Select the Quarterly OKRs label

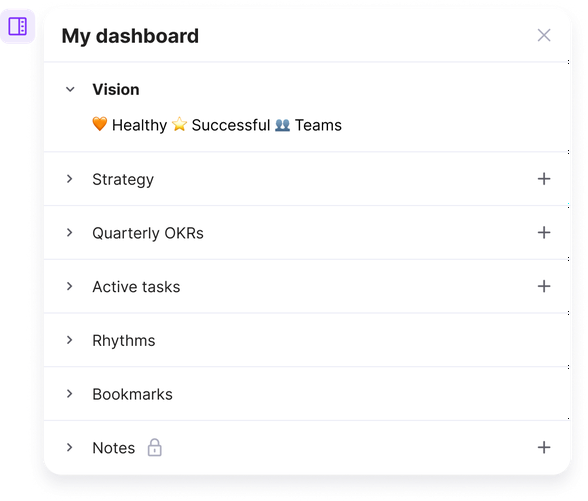[148, 233]
